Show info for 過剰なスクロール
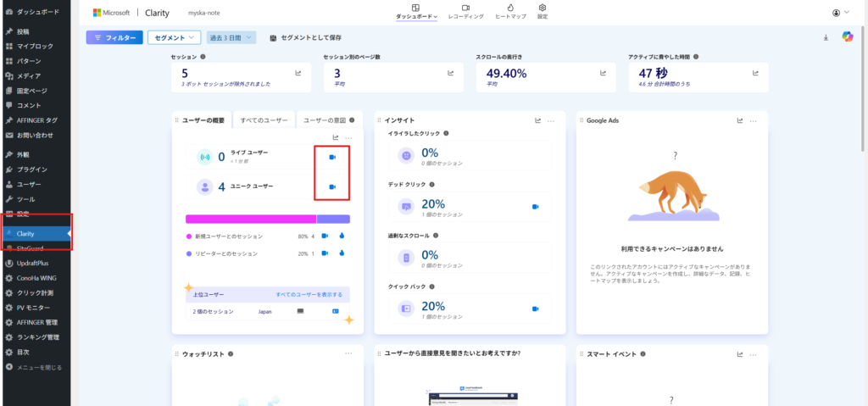Image resolution: width=868 pixels, height=406 pixels. (x=436, y=236)
